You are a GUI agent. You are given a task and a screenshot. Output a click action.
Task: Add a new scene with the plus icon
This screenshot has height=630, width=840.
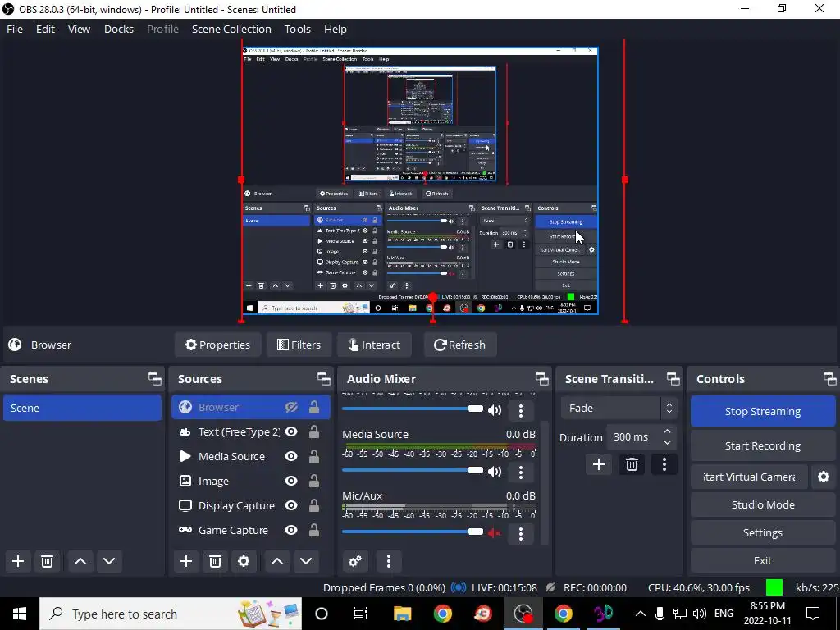click(18, 561)
